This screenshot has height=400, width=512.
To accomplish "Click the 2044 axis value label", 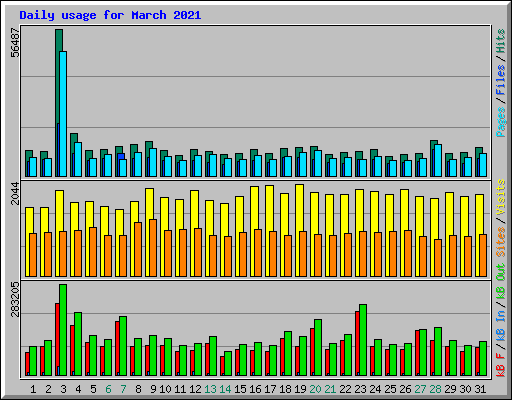I will [x=15, y=193].
